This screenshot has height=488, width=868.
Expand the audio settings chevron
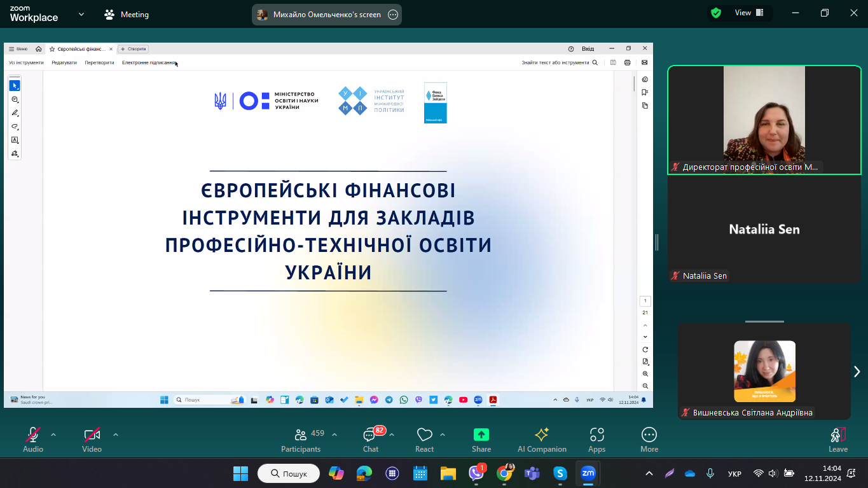click(x=53, y=435)
